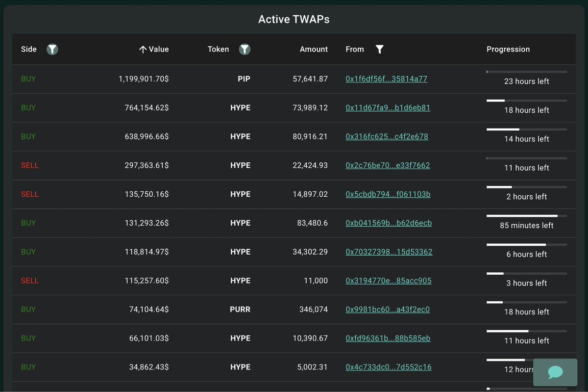Click SELL in the 297,363.61$ row
The height and width of the screenshot is (392, 588).
click(x=30, y=165)
